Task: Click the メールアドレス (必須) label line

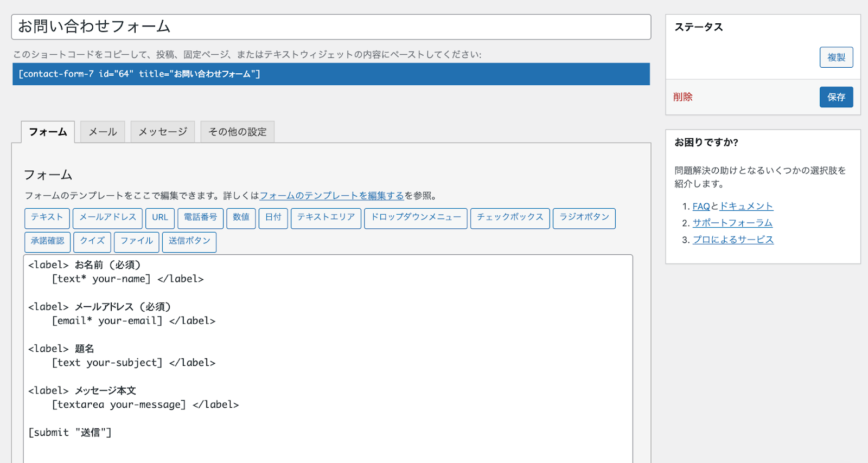Action: (x=100, y=306)
